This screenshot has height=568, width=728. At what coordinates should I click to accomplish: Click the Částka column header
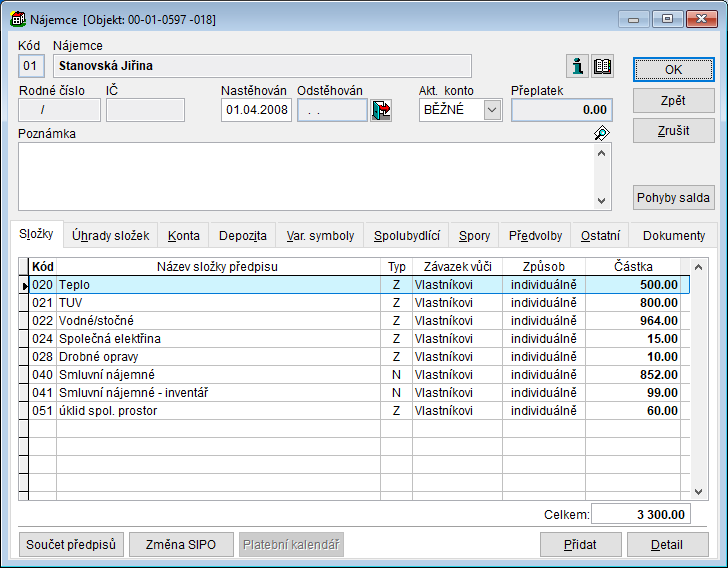632,267
